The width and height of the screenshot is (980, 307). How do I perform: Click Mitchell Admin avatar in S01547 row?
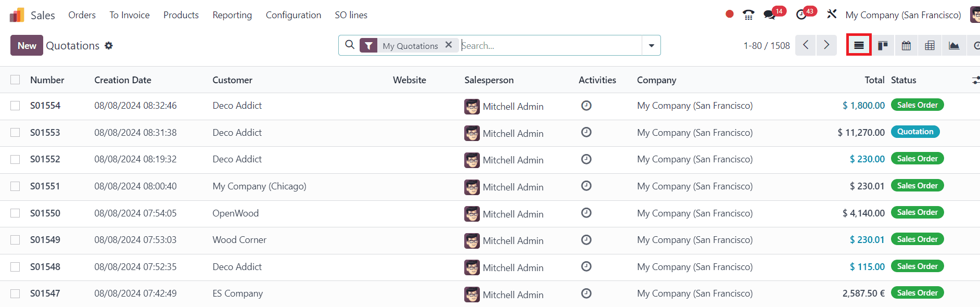click(472, 295)
